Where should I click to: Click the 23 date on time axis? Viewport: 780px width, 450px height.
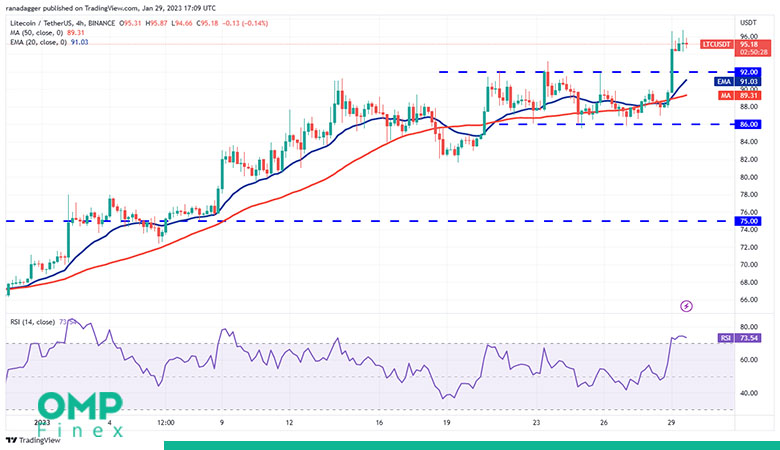click(536, 423)
